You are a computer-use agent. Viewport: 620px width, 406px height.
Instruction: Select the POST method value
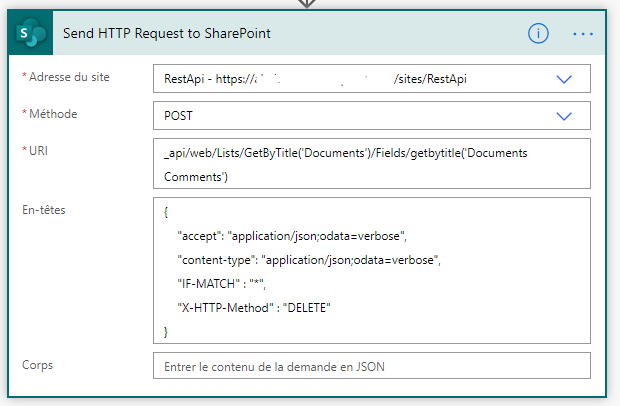pyautogui.click(x=178, y=116)
